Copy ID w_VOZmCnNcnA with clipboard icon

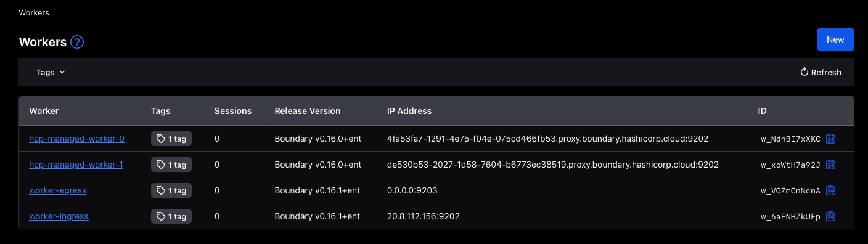pyautogui.click(x=830, y=190)
